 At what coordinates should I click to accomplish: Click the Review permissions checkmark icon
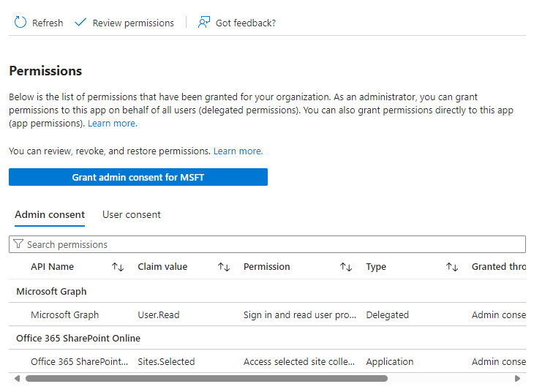(x=80, y=23)
